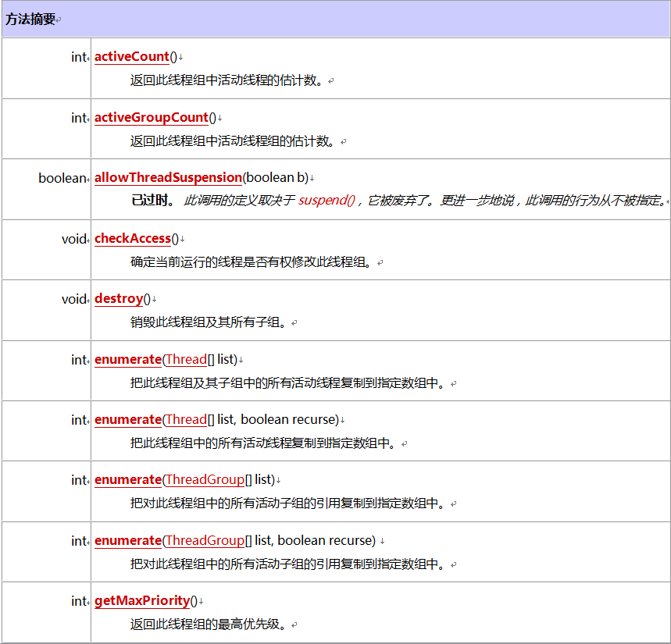
Task: Click the description 返回此线程组中活动线程组的估计数
Action: pyautogui.click(x=232, y=141)
